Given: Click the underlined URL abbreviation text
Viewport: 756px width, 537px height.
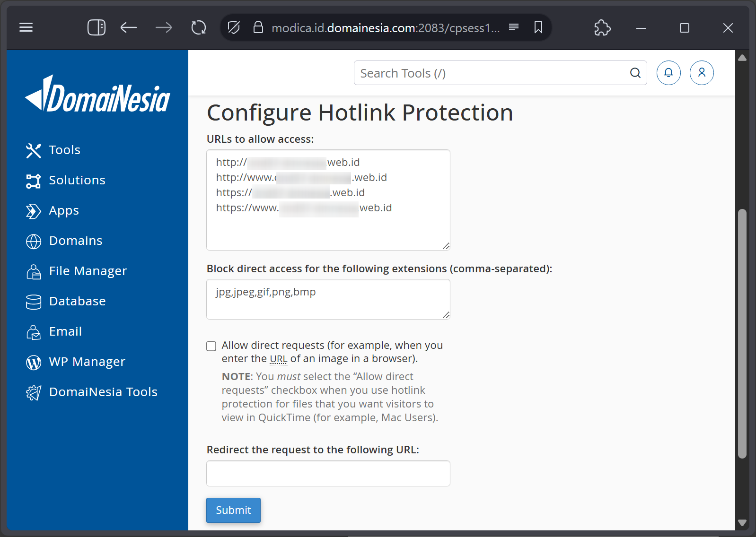Looking at the screenshot, I should point(279,359).
